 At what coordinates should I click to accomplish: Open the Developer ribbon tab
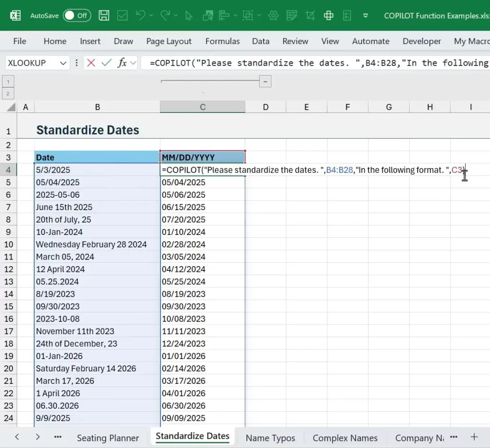click(x=422, y=41)
